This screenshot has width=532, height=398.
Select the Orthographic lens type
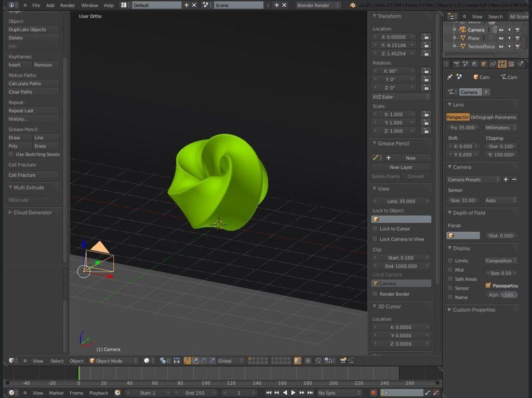point(482,117)
